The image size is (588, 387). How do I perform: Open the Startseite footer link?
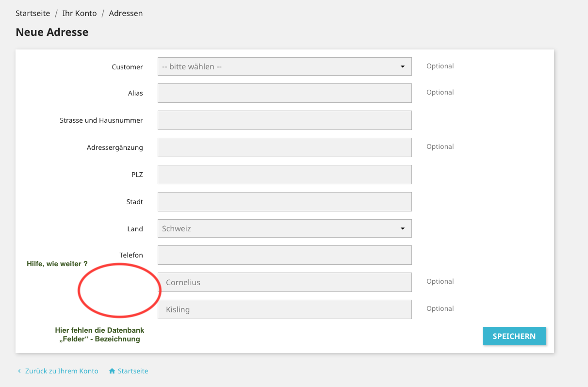[133, 371]
